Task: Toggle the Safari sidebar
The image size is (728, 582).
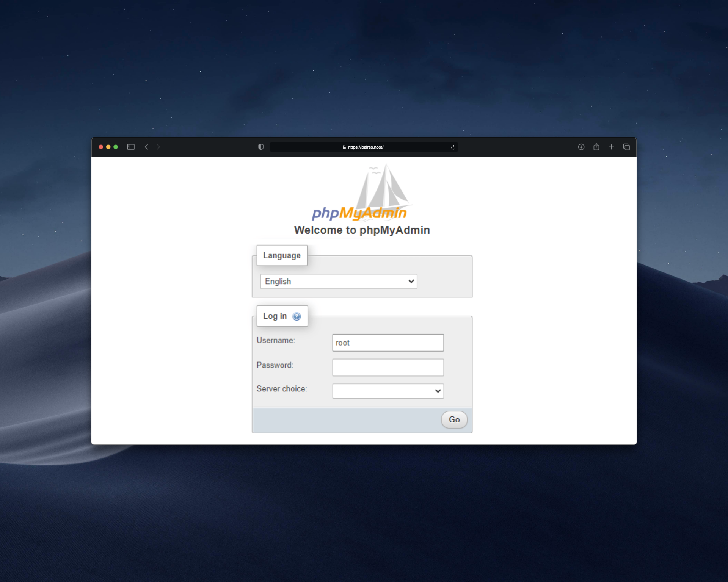Action: pyautogui.click(x=131, y=147)
